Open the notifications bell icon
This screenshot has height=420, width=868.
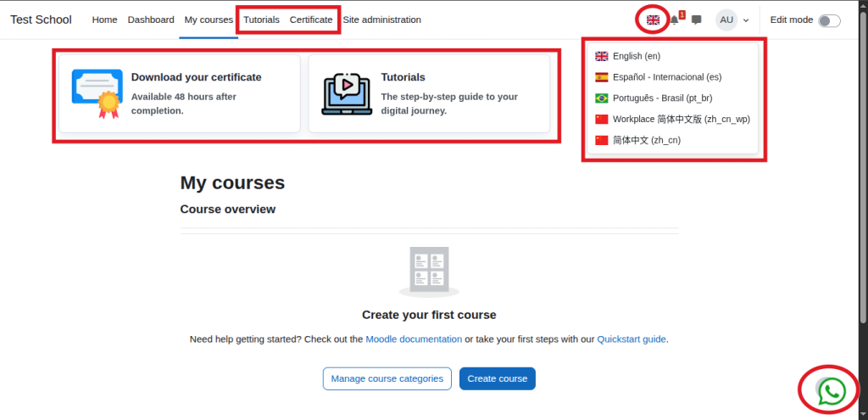[675, 20]
